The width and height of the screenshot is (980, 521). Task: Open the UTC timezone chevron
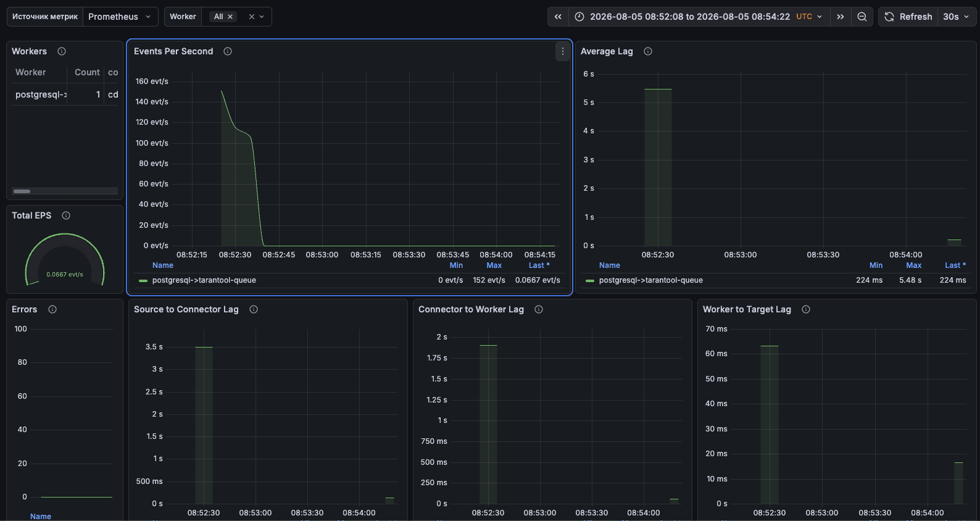(820, 17)
